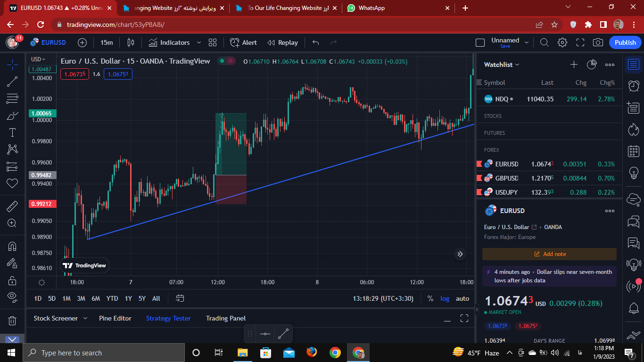Open the Alerts panel clock icon

click(x=634, y=86)
